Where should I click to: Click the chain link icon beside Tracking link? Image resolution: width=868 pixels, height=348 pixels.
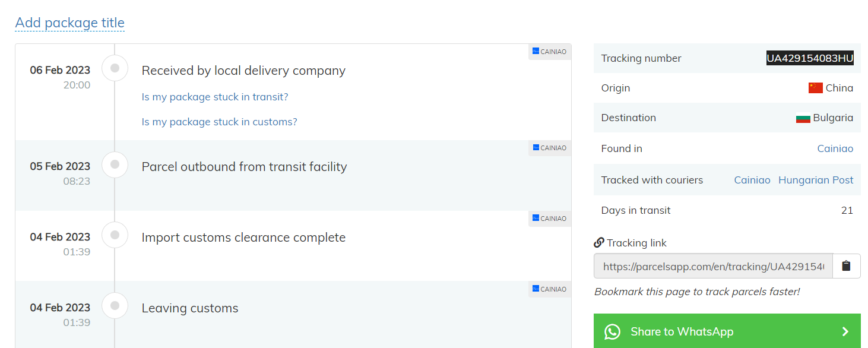coord(599,243)
